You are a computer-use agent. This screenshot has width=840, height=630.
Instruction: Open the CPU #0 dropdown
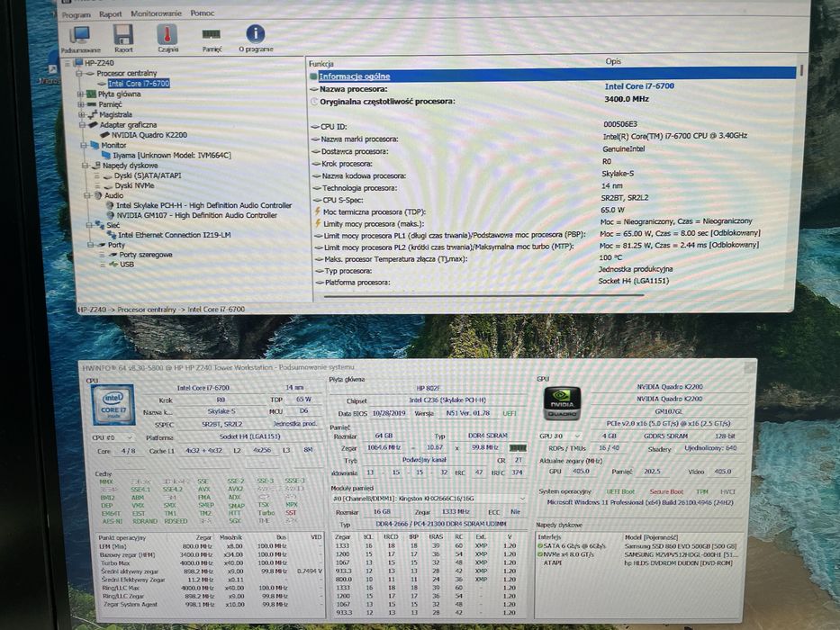coord(113,437)
